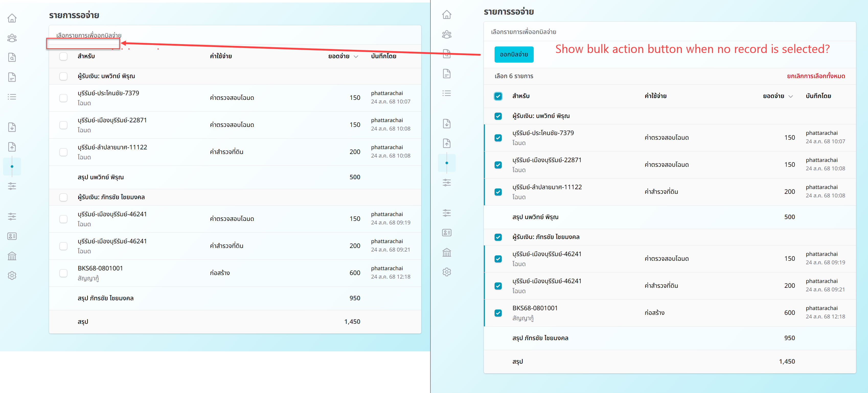
Task: Click the สำหรับ column header in right table
Action: [521, 96]
